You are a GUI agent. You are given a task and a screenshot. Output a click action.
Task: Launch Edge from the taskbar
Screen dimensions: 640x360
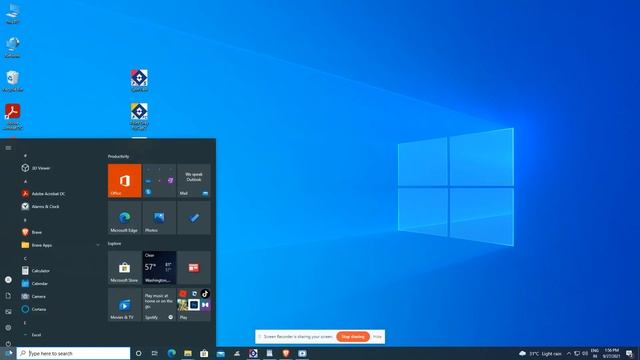pyautogui.click(x=171, y=353)
